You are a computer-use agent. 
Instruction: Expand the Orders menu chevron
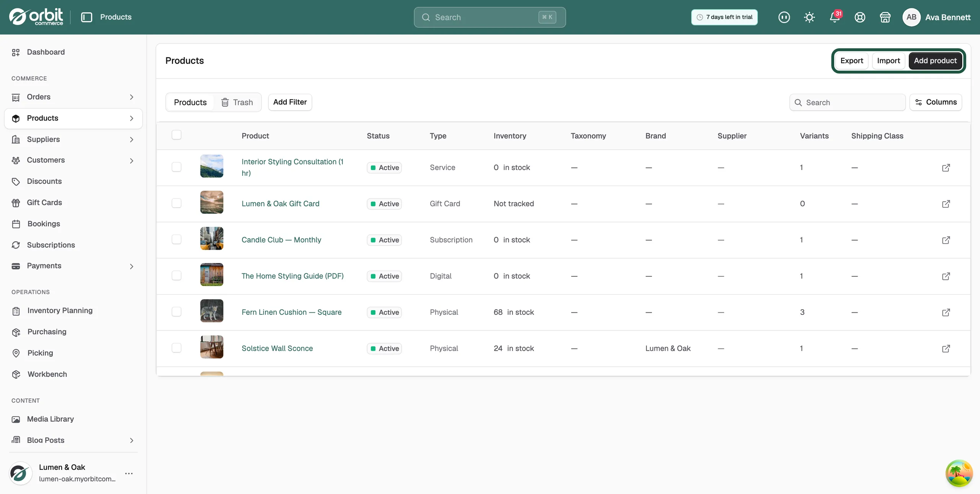[x=132, y=97]
